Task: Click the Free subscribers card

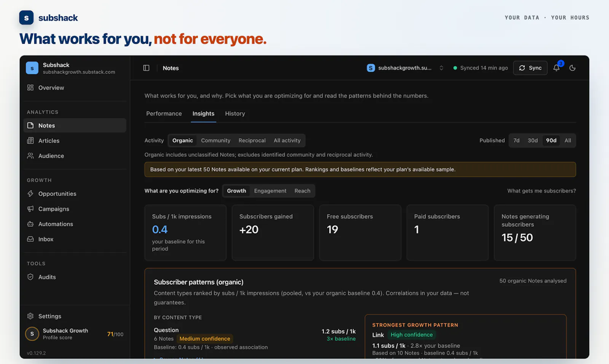Action: (x=360, y=233)
